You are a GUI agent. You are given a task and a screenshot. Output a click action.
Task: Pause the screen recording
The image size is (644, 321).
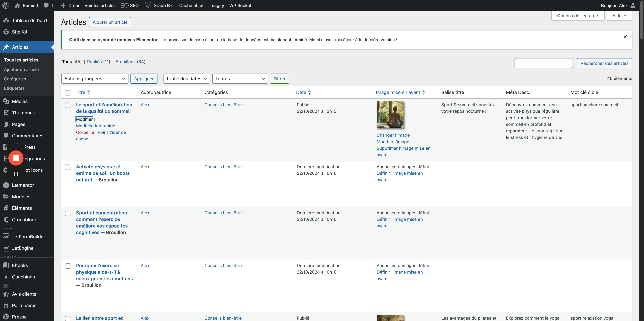16,174
